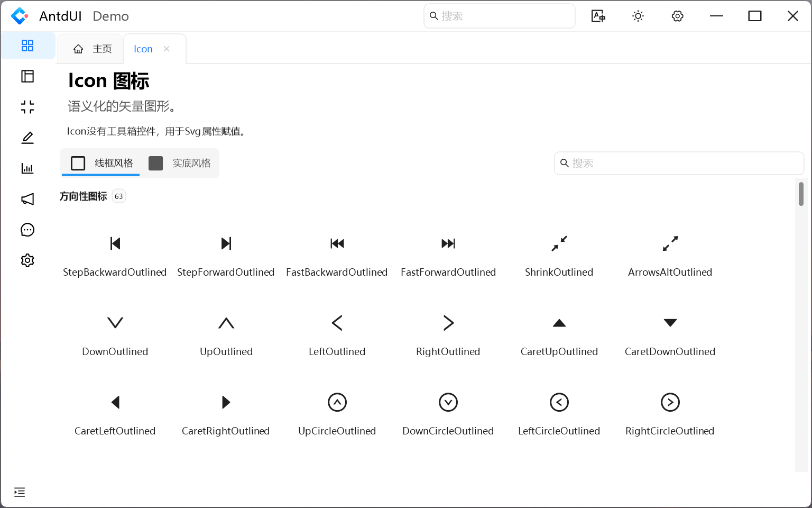Toggle the light/dark theme sun icon
Image resolution: width=812 pixels, height=508 pixels.
click(x=638, y=16)
